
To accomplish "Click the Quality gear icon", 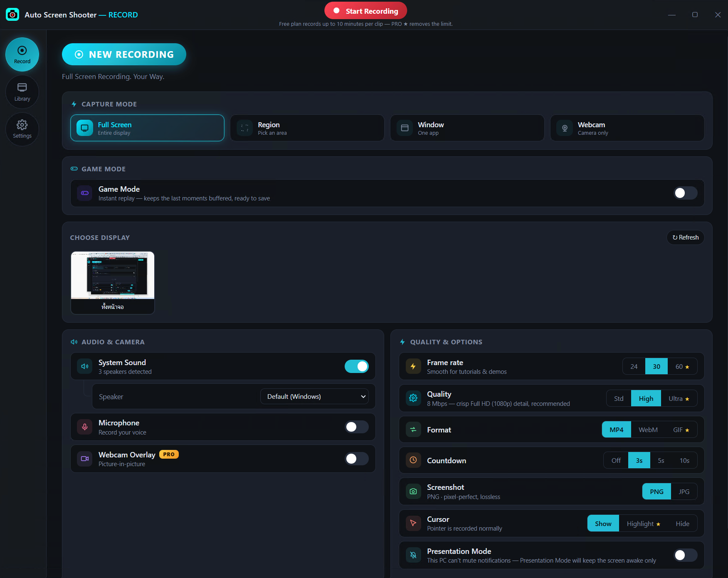I will pyautogui.click(x=413, y=398).
